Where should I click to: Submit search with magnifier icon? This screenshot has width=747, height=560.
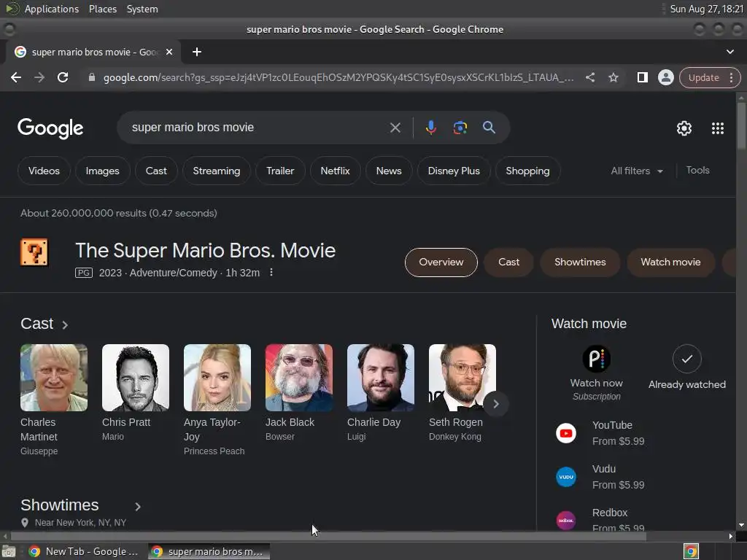tap(489, 128)
